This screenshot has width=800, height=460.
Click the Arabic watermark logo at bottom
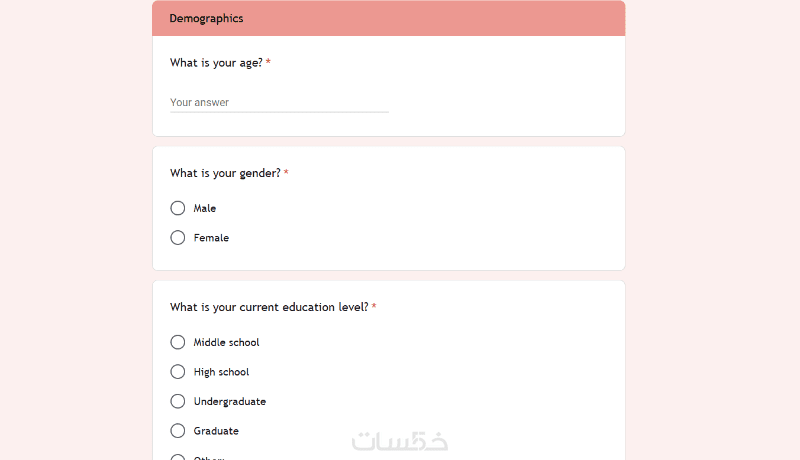(x=400, y=441)
